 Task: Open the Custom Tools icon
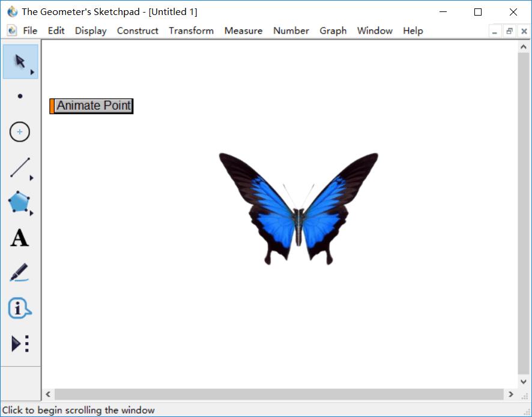click(x=20, y=344)
